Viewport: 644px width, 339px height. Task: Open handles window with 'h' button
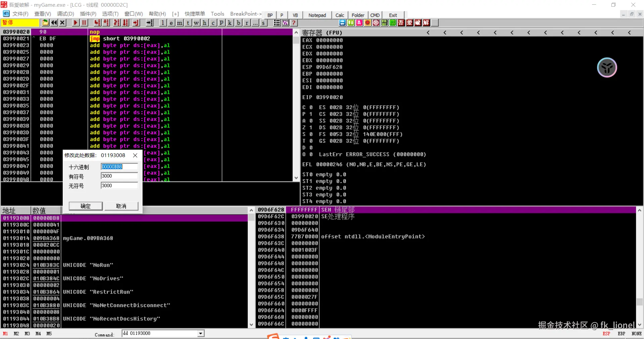[x=205, y=22]
